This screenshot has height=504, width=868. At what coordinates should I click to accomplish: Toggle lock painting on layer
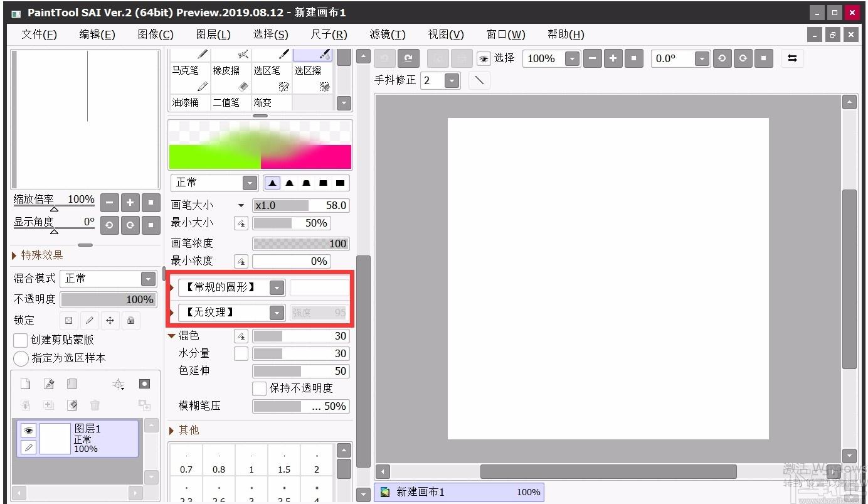(x=89, y=321)
